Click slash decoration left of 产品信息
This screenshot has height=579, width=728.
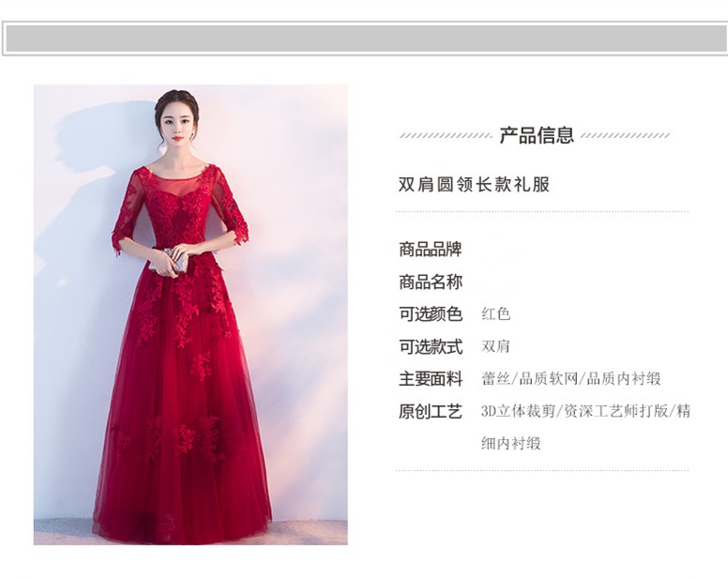(446, 135)
